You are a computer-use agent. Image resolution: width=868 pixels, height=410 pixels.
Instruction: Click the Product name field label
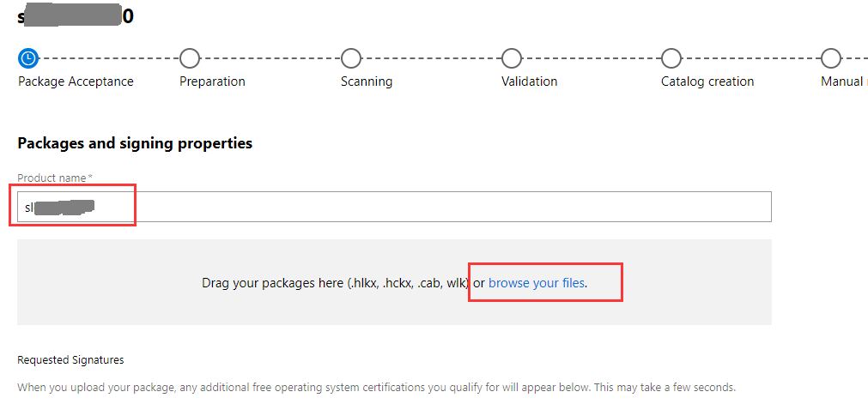(x=55, y=178)
